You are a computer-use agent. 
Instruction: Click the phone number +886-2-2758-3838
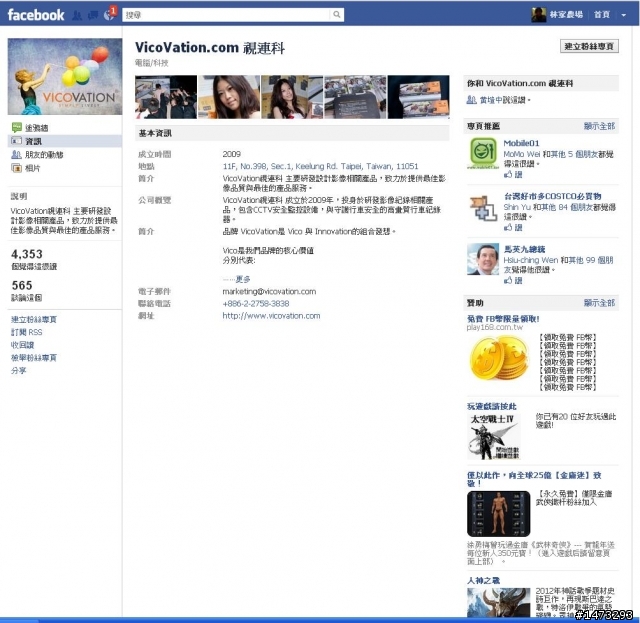(256, 304)
